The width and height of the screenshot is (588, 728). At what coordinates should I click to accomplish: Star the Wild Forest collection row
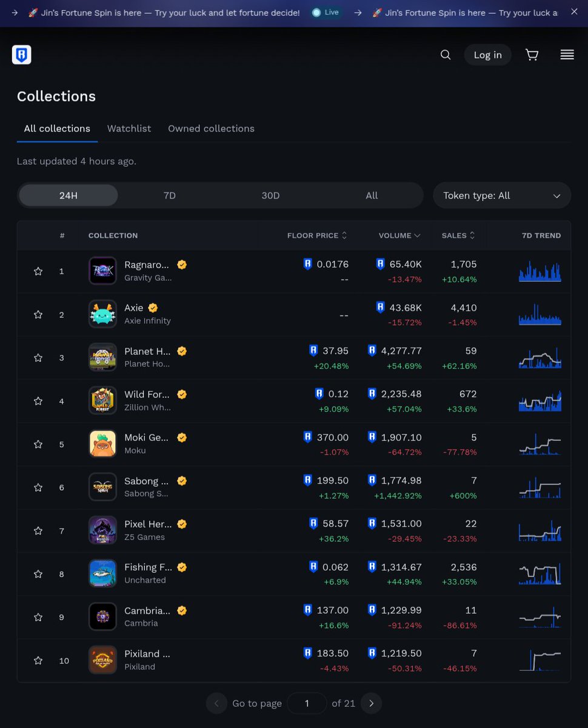pyautogui.click(x=38, y=401)
